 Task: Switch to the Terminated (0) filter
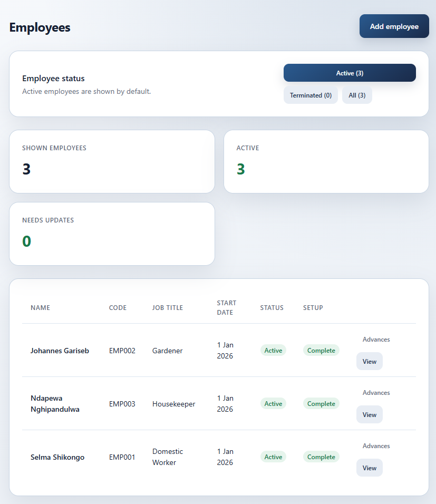pos(311,95)
